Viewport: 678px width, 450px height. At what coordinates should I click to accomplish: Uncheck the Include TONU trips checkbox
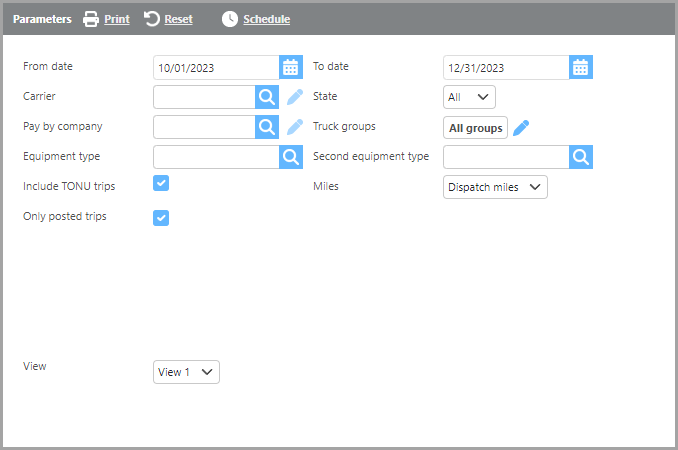[161, 182]
